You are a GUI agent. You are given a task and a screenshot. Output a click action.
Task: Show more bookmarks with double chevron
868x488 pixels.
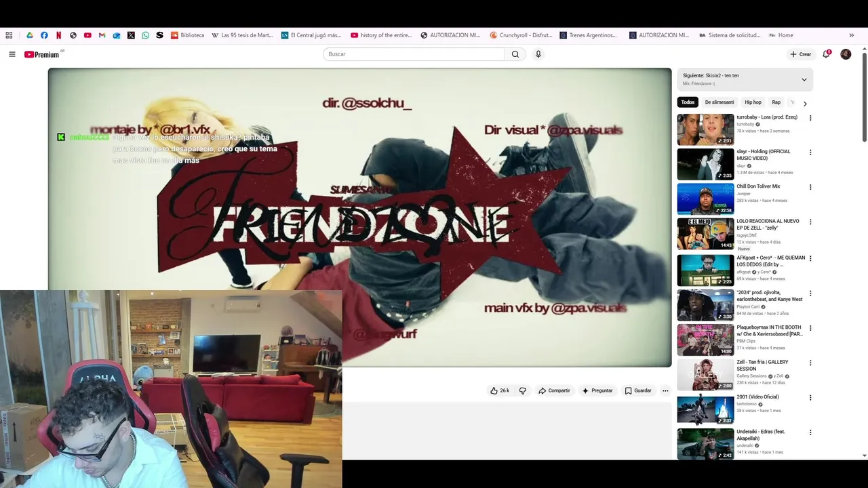click(x=851, y=35)
